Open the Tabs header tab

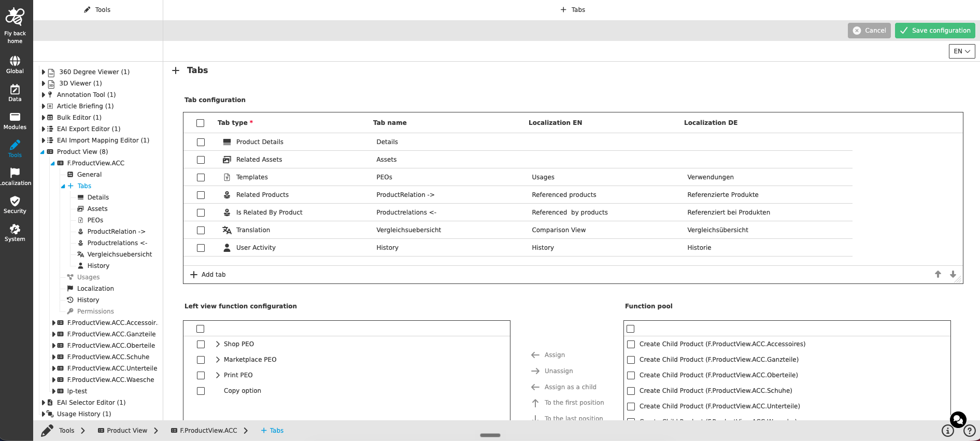(x=573, y=10)
